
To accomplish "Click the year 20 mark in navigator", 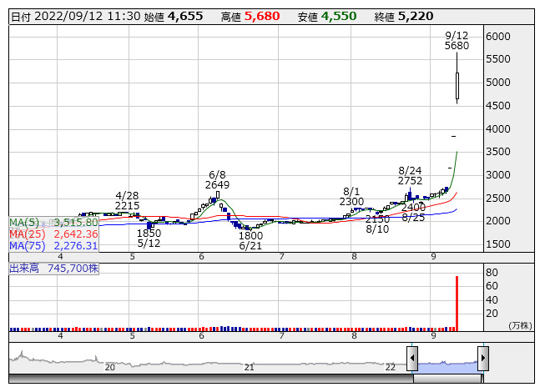I will [109, 367].
